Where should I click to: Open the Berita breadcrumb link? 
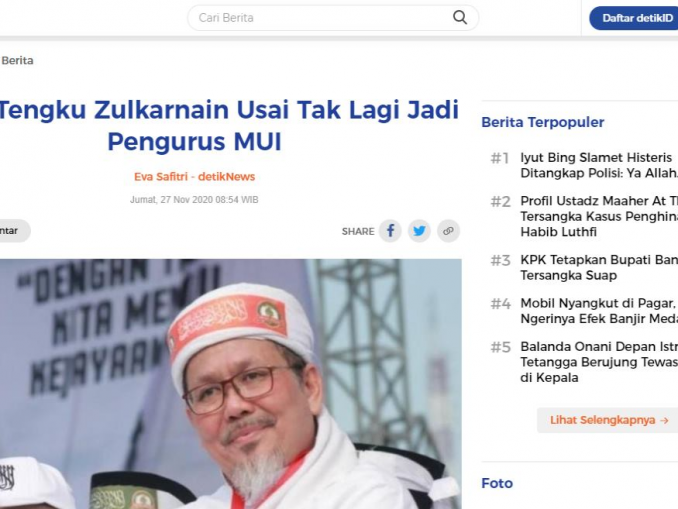pyautogui.click(x=17, y=61)
